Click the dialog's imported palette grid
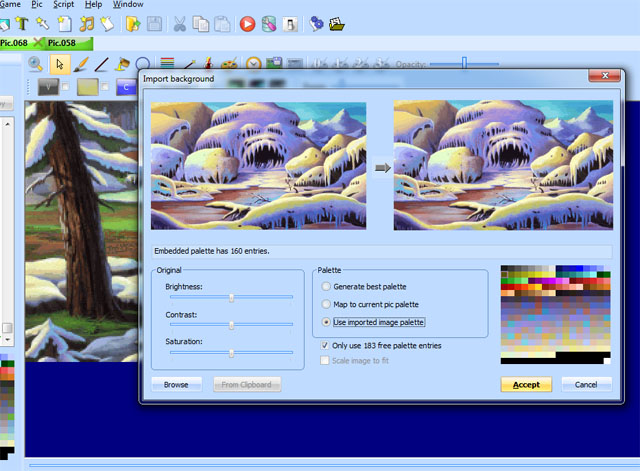 (556, 315)
